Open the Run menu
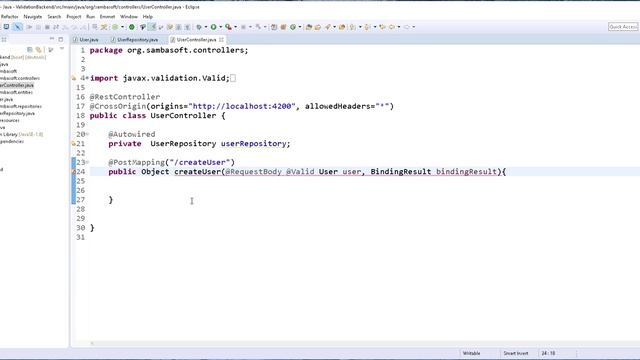The image size is (640, 360). coord(91,17)
